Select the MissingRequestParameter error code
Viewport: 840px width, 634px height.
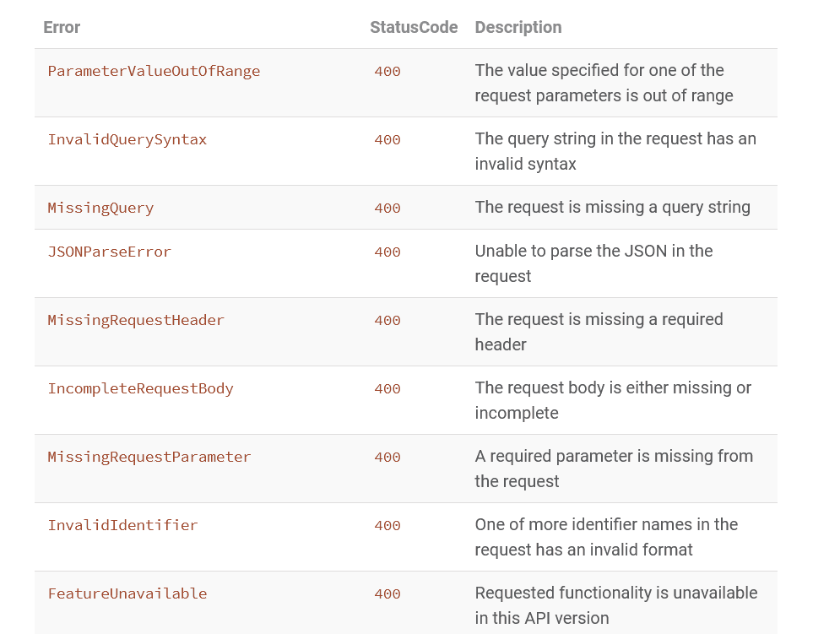coord(149,457)
